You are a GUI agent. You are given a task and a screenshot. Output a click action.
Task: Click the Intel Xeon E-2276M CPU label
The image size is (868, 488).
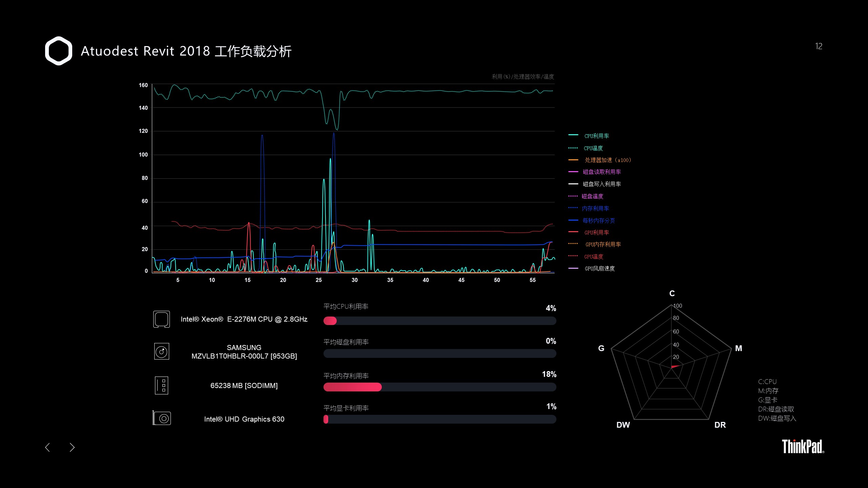(244, 319)
